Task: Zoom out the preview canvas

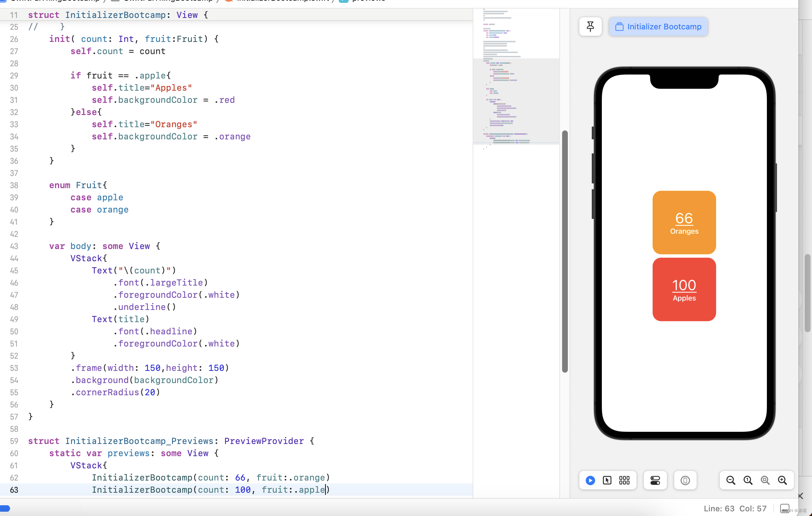Action: tap(731, 480)
